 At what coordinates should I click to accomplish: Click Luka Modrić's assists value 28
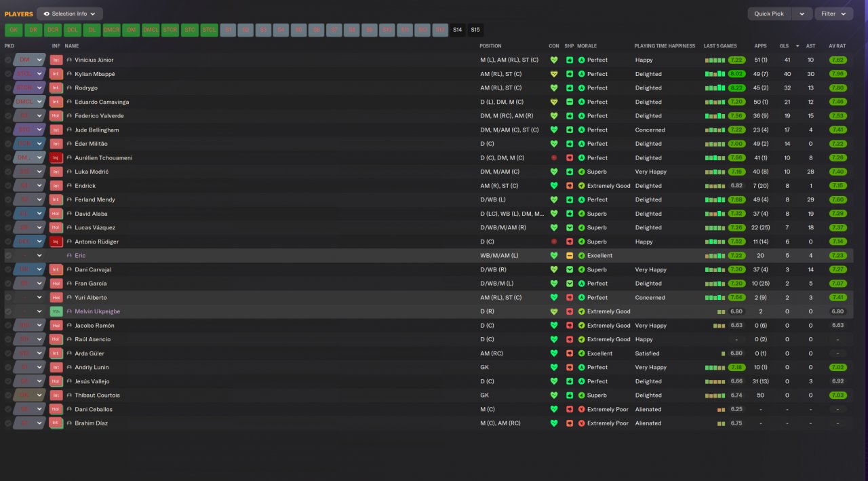pos(810,172)
